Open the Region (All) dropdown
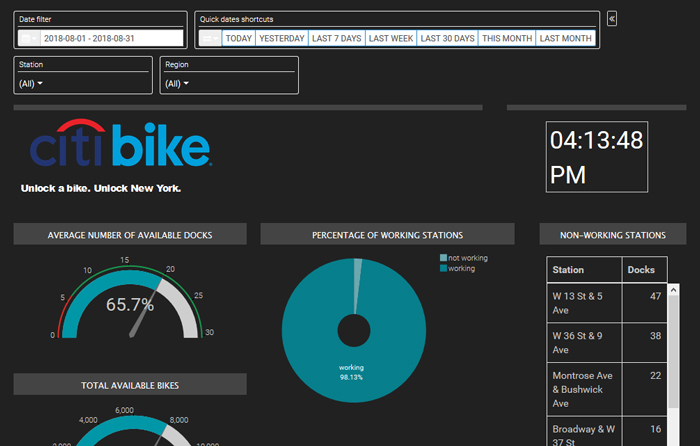 [x=177, y=83]
